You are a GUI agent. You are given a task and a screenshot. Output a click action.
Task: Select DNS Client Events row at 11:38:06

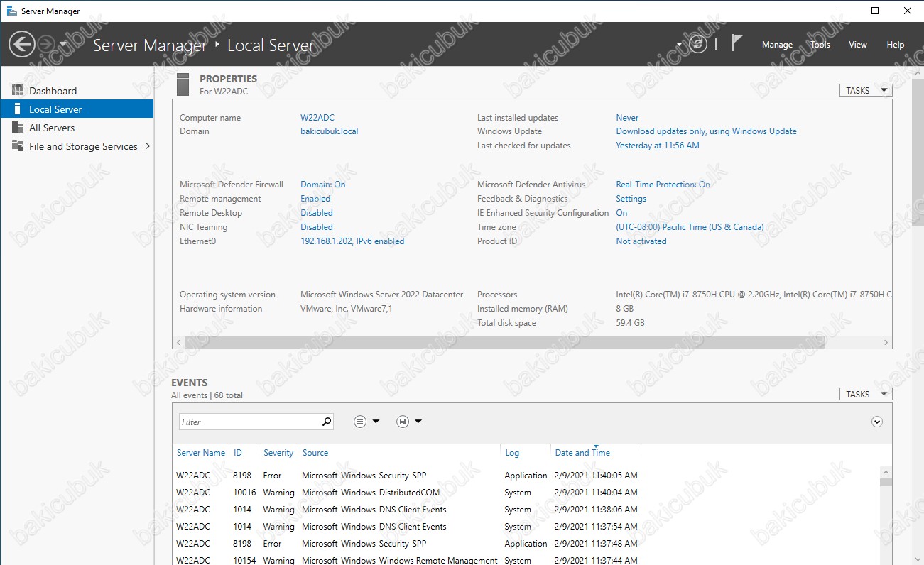526,510
